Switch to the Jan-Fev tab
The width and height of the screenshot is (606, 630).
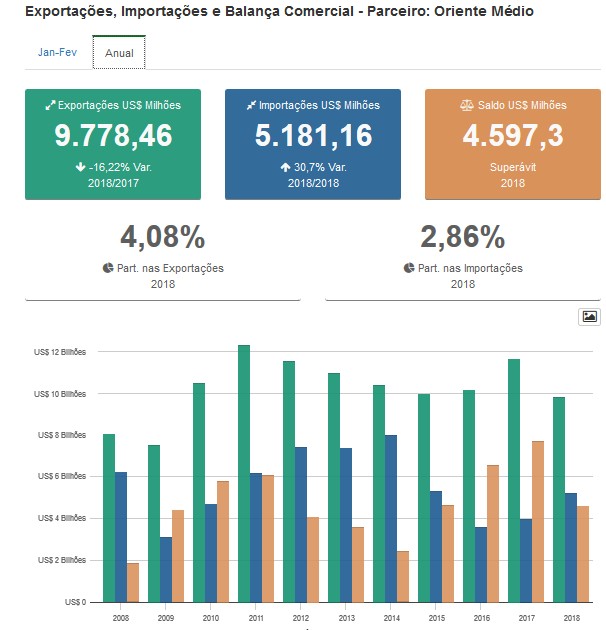tap(57, 52)
